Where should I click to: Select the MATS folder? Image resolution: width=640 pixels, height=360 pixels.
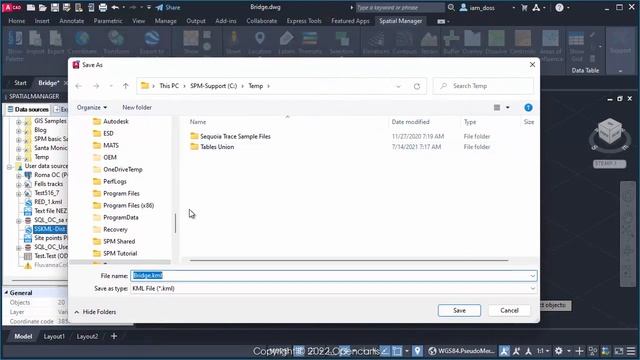tap(106, 145)
